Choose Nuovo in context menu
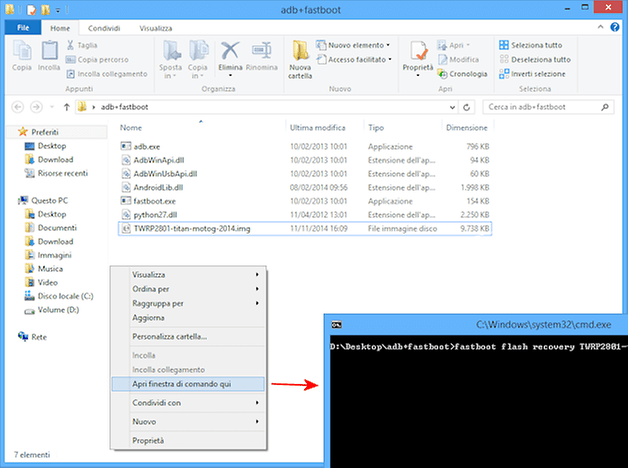The image size is (628, 468). click(x=188, y=422)
